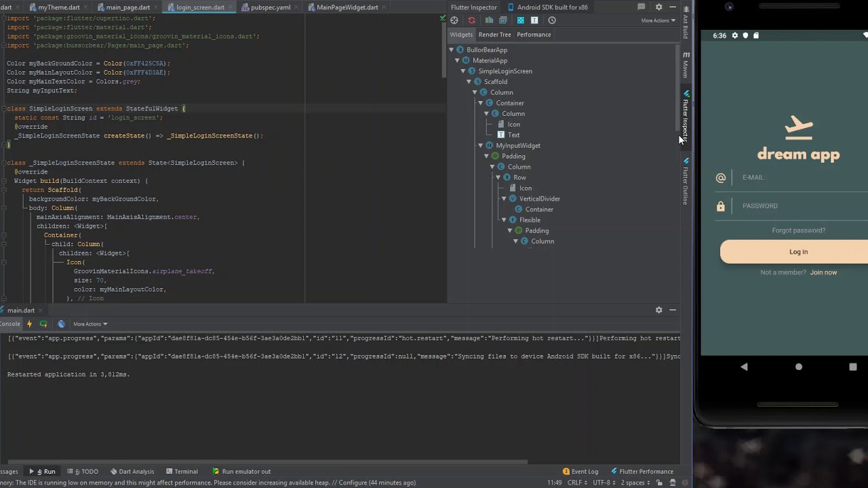
Task: Collapse the MaterialApp tree node
Action: (x=457, y=60)
